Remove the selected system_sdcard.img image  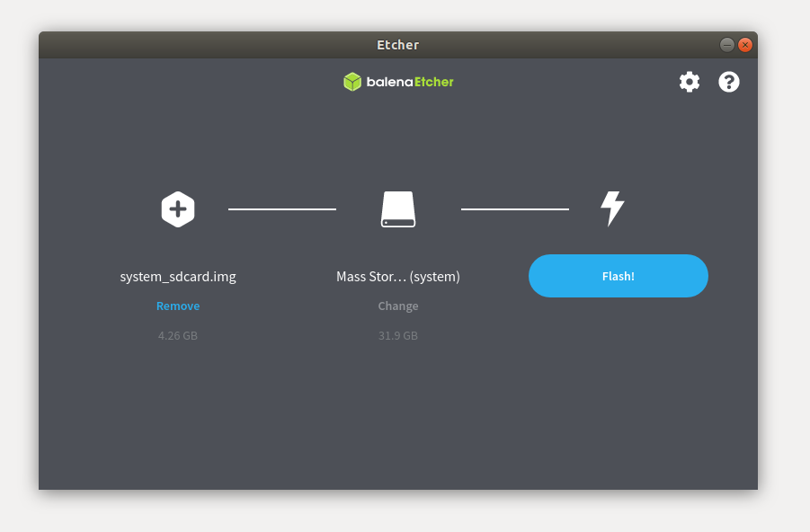tap(178, 306)
